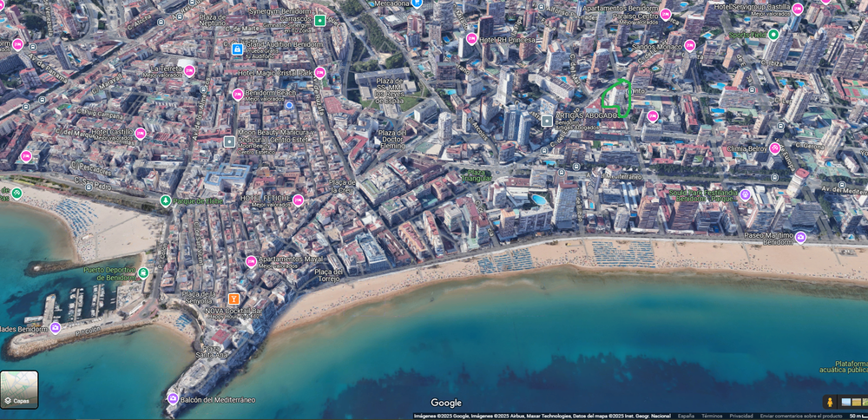Image resolution: width=868 pixels, height=420 pixels.
Task: Open the Capas layers thumbnail
Action: tap(19, 390)
